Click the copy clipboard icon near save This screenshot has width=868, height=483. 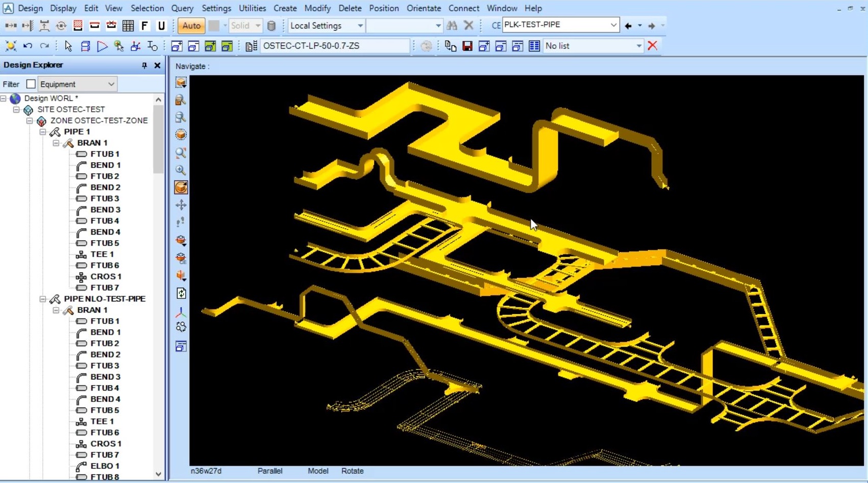coord(450,46)
